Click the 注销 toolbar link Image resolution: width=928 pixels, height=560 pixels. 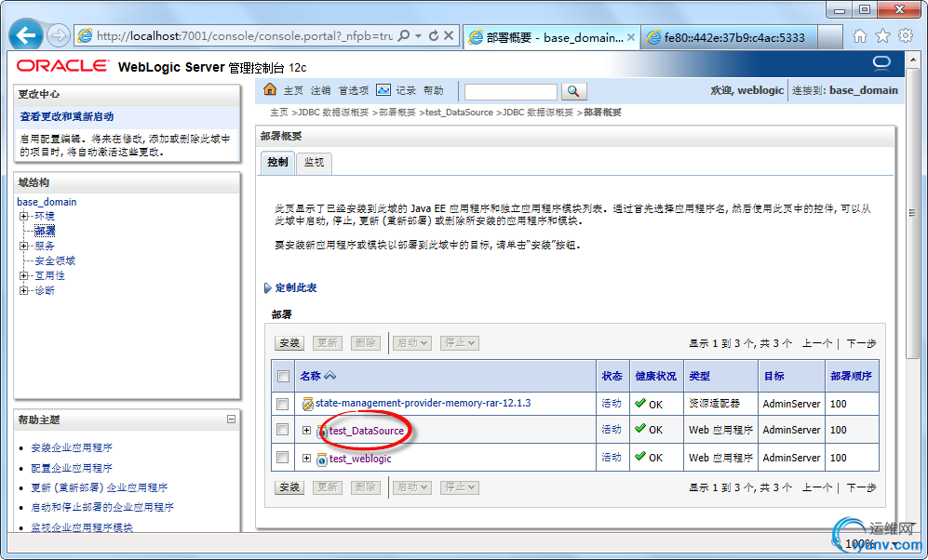click(x=321, y=90)
